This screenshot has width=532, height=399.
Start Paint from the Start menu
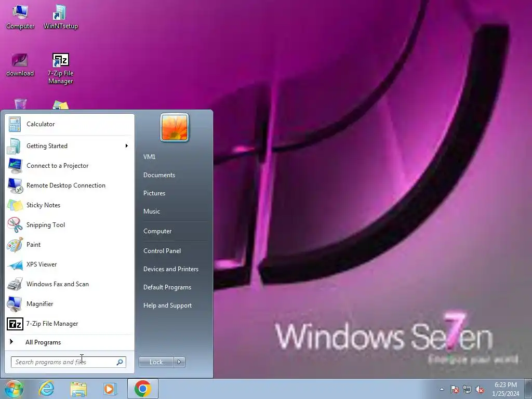point(70,244)
